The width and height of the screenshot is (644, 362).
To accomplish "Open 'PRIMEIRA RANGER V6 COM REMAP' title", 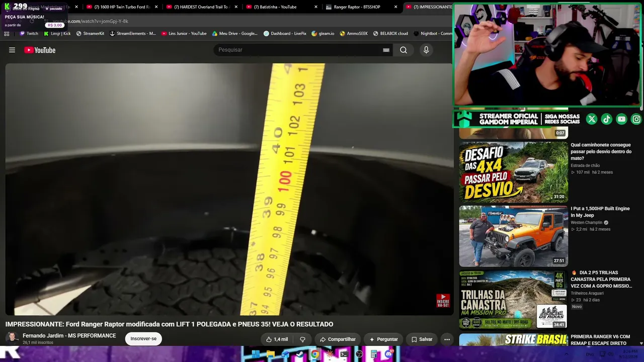I will [600, 340].
